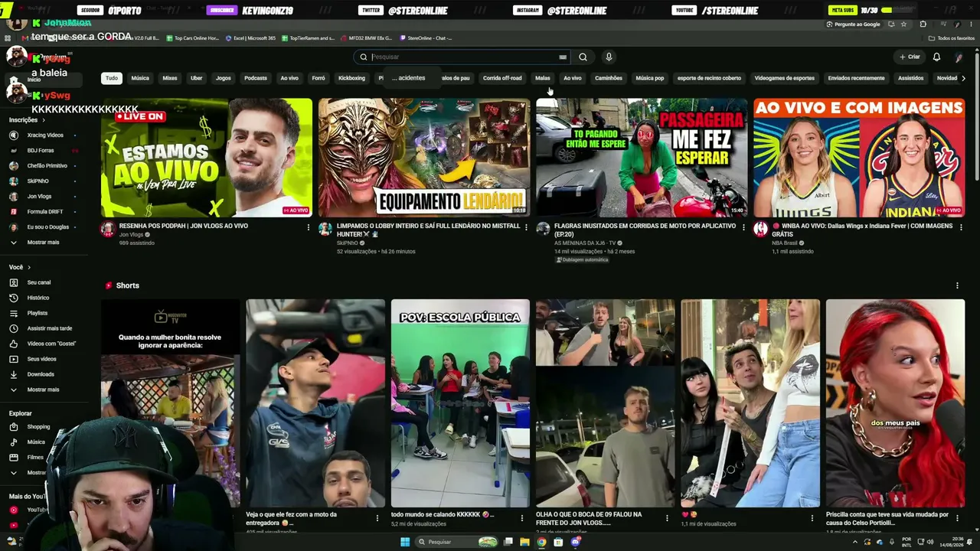980x551 pixels.
Task: Select the Caminhões filter chip
Action: [609, 78]
